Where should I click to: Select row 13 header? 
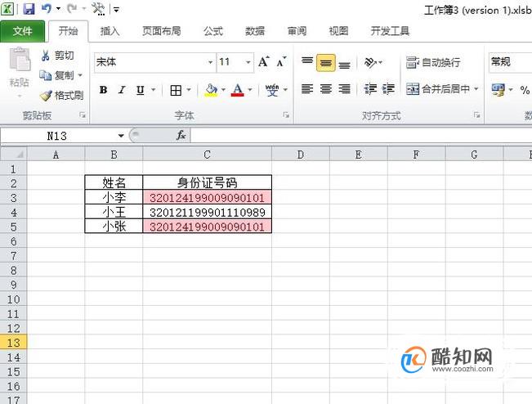click(14, 342)
